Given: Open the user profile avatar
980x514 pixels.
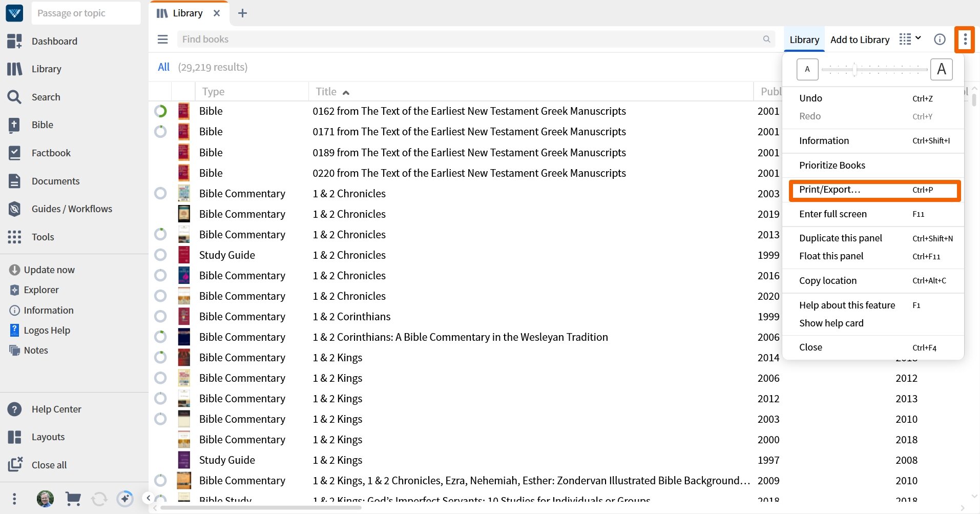Looking at the screenshot, I should click(45, 499).
